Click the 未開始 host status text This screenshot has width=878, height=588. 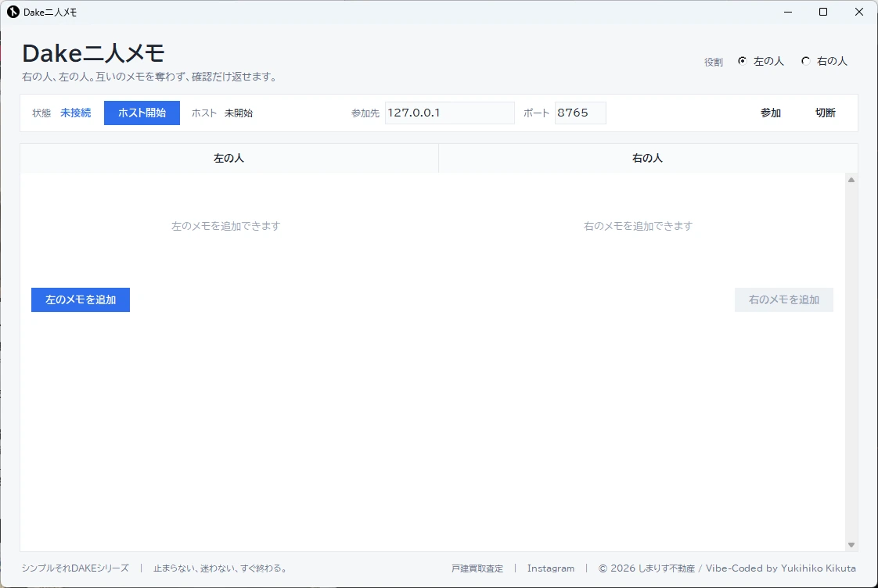pyautogui.click(x=239, y=113)
